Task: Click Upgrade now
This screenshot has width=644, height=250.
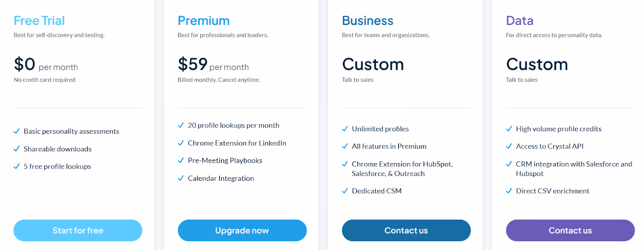Action: pos(242,230)
